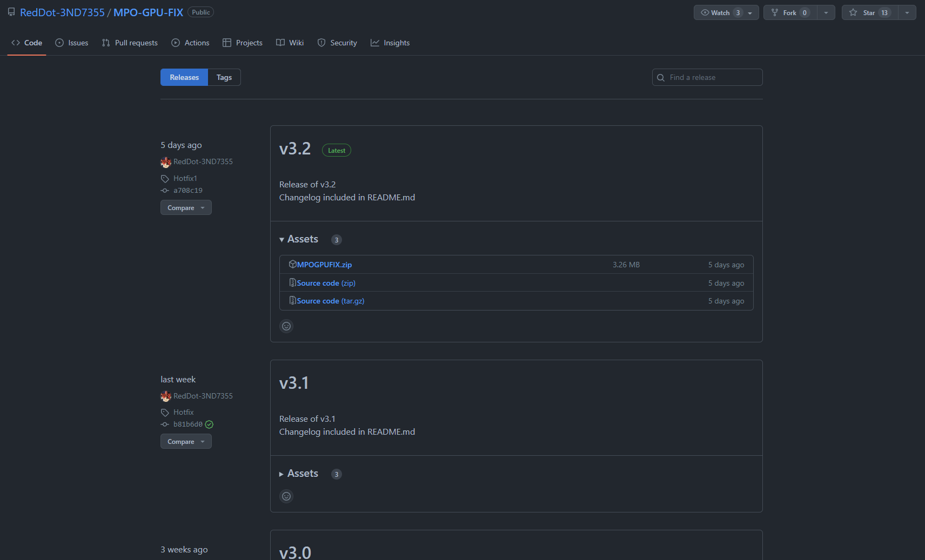Open the Star lists dropdown arrow
The width and height of the screenshot is (925, 560).
click(907, 12)
